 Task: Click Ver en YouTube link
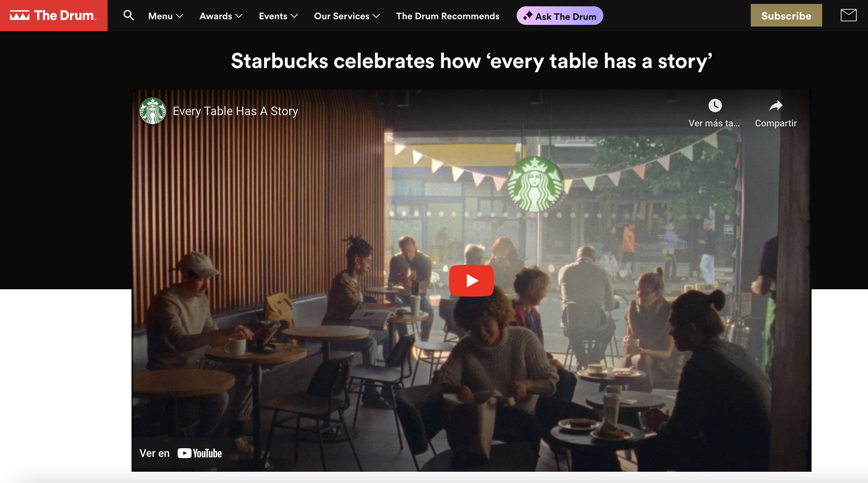(x=181, y=453)
